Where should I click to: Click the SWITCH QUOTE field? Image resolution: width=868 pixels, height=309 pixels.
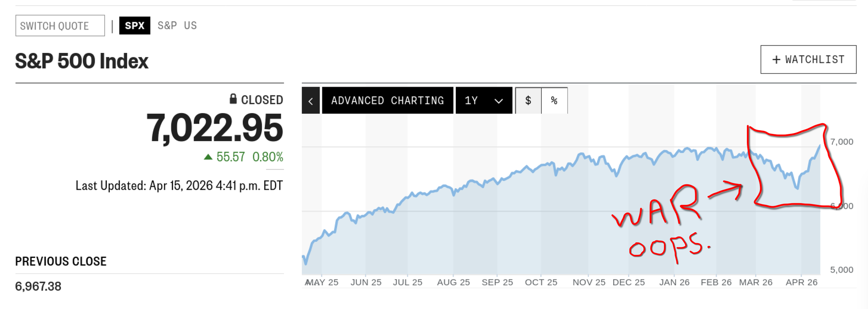[x=60, y=26]
